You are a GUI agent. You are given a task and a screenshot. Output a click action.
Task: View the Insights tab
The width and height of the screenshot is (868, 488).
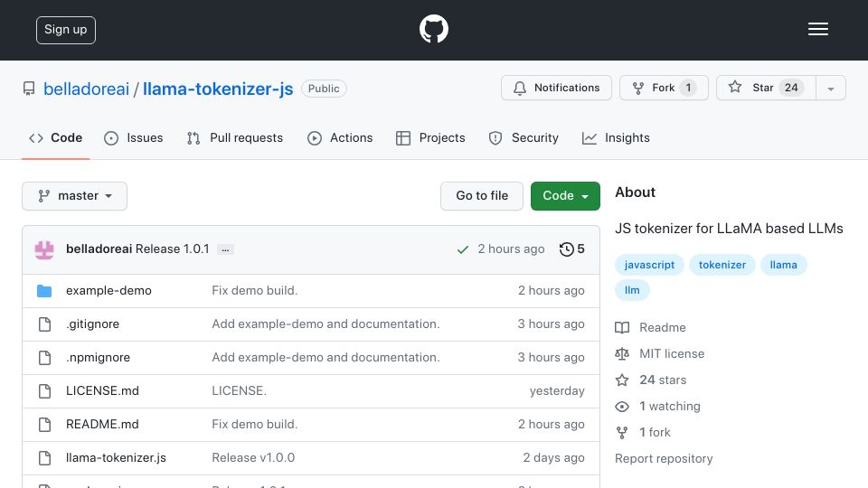click(x=616, y=137)
